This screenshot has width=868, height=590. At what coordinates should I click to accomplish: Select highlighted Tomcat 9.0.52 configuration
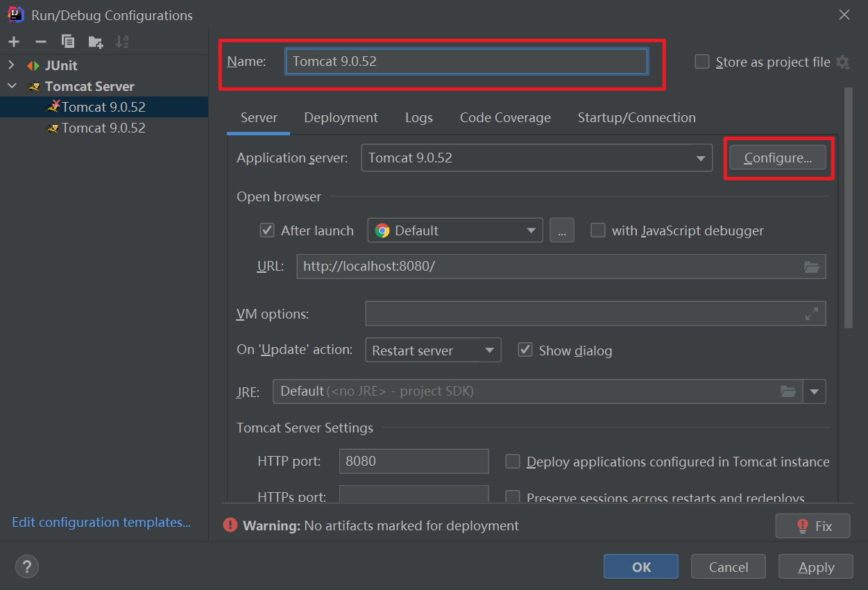point(104,107)
